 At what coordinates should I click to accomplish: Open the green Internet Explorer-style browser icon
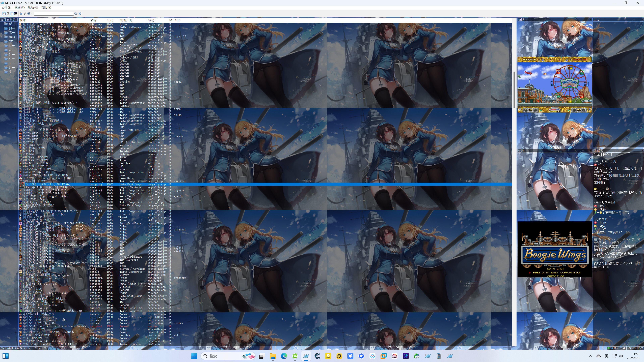coord(295,356)
